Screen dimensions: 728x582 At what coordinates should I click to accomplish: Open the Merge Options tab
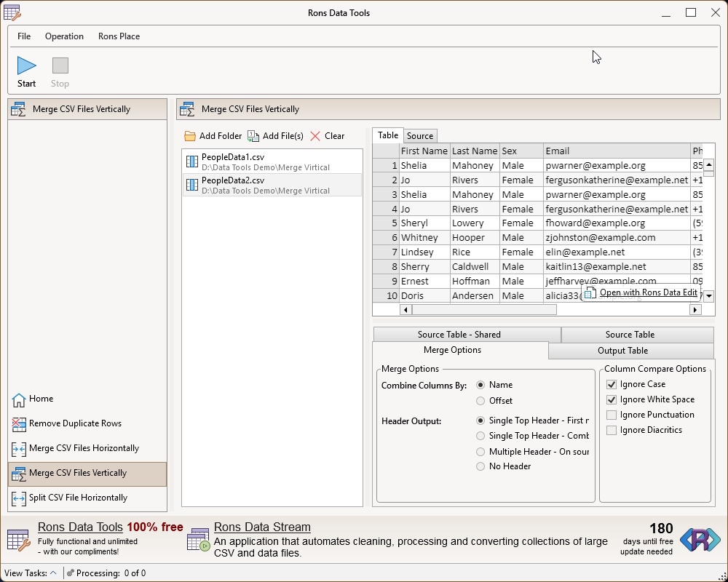tap(460, 351)
